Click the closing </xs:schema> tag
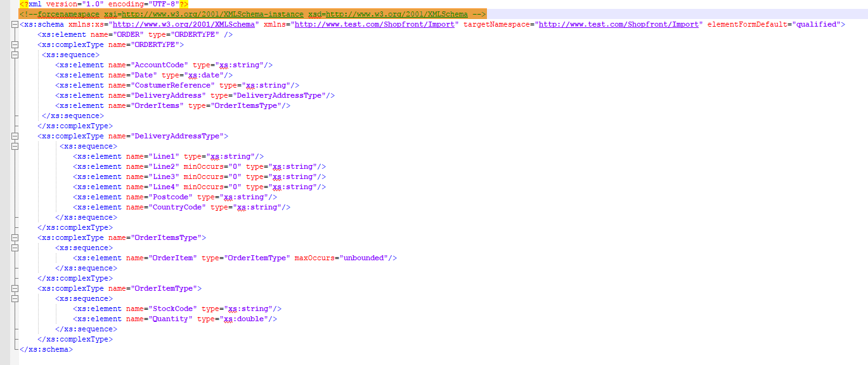Viewport: 868px width, 365px height. (46, 350)
